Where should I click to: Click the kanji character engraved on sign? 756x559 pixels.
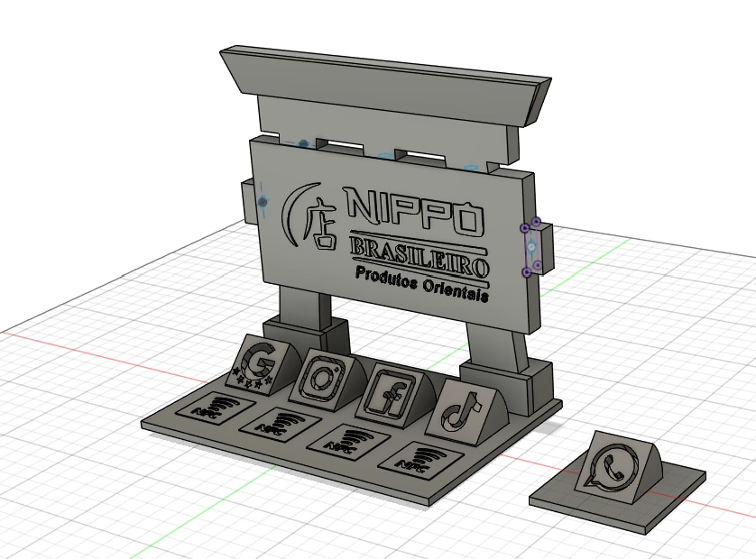[322, 223]
